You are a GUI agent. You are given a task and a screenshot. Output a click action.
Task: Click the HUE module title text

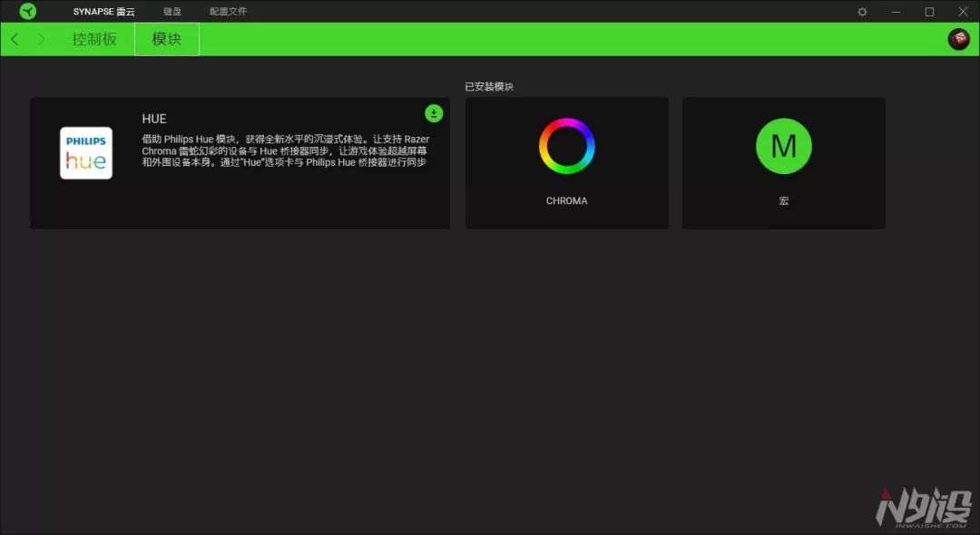[154, 118]
